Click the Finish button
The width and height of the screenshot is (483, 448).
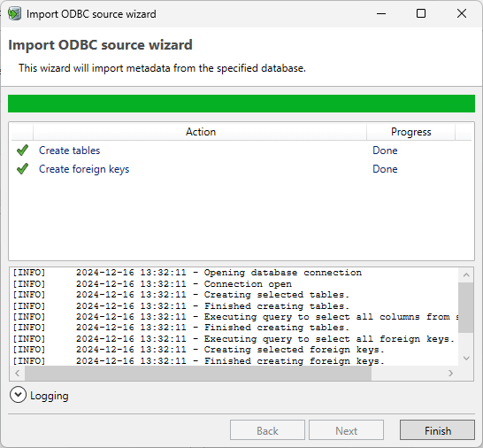click(x=437, y=430)
